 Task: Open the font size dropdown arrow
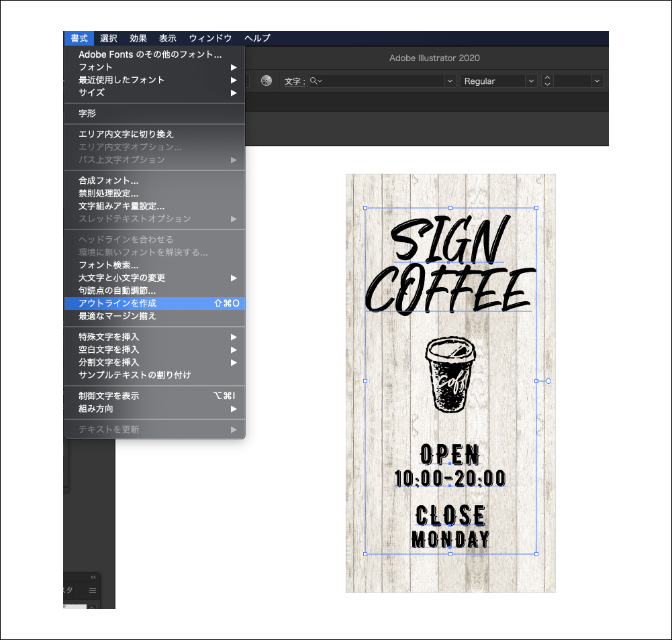click(597, 81)
